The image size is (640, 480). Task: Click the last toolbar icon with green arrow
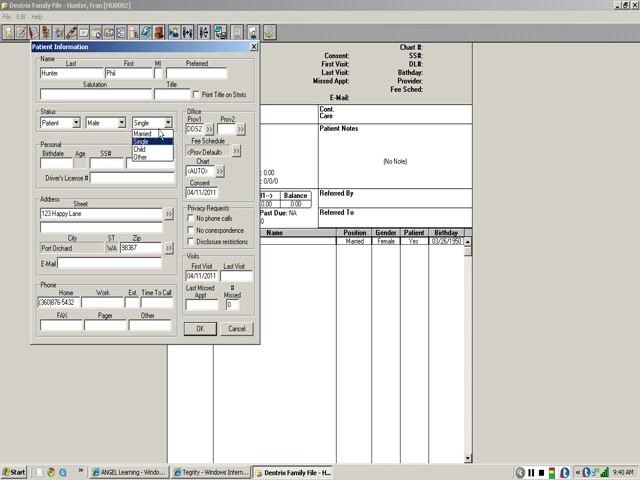tap(270, 32)
